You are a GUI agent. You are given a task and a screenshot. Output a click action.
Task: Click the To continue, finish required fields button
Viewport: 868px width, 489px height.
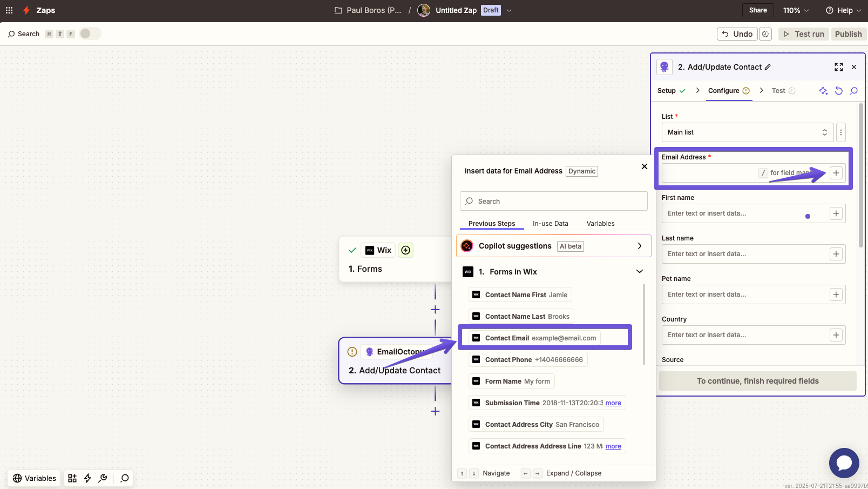point(757,381)
